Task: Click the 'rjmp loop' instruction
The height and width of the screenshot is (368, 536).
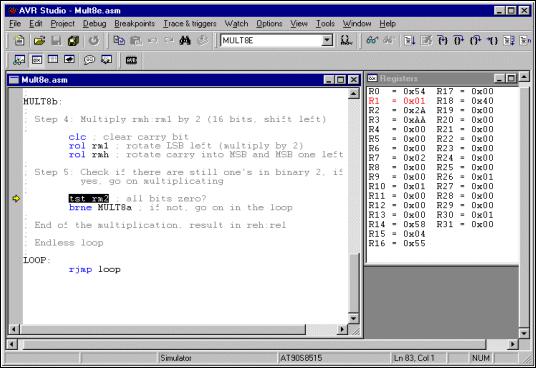Action: click(x=95, y=269)
